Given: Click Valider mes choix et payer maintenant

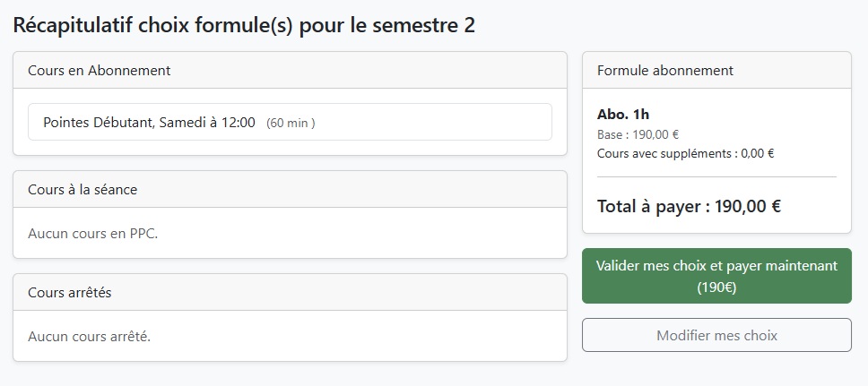Looking at the screenshot, I should [x=716, y=277].
